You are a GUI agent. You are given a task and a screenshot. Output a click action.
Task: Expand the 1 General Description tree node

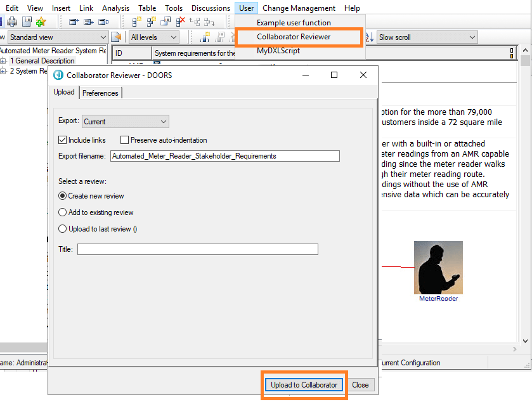3,61
